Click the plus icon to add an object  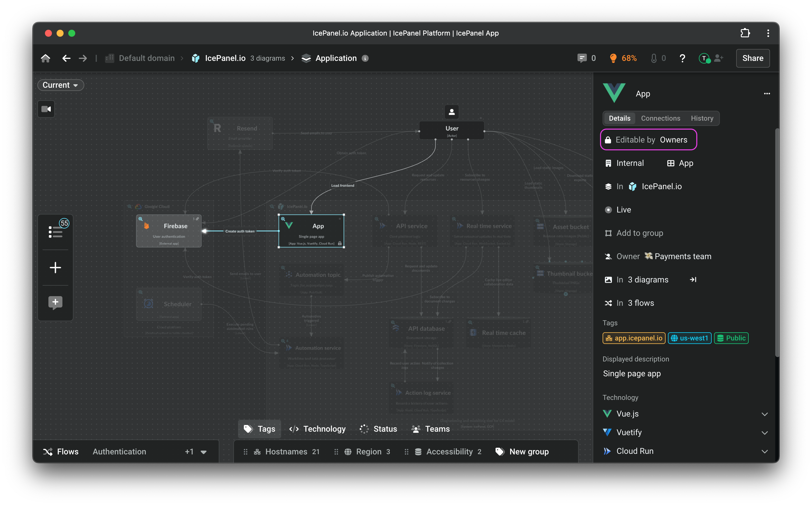pos(56,267)
